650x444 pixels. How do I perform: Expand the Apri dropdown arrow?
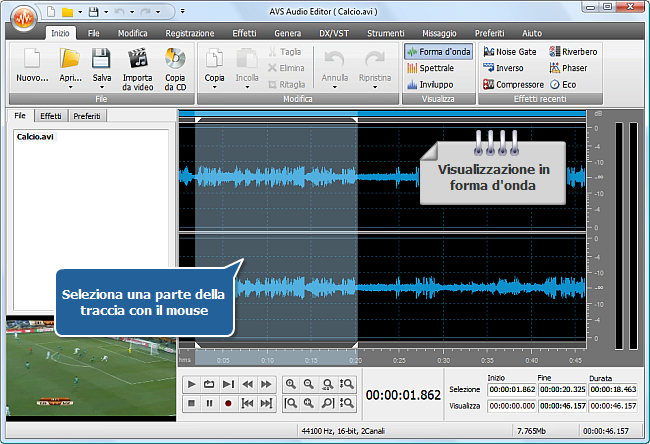point(69,87)
